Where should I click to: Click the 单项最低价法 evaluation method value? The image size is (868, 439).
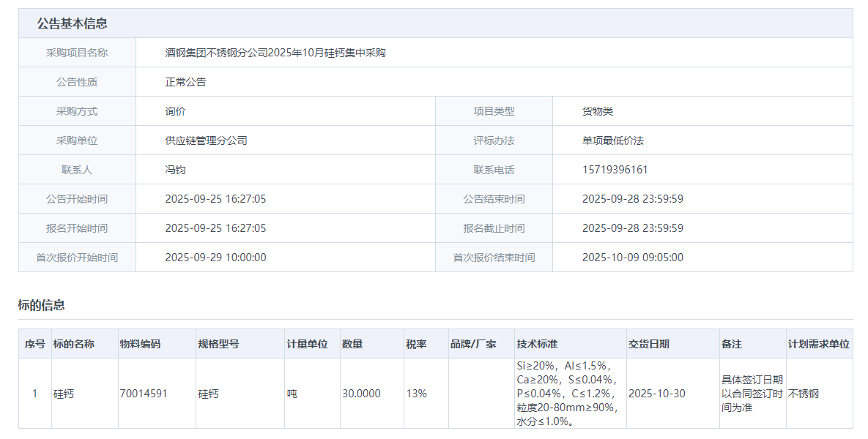[613, 140]
